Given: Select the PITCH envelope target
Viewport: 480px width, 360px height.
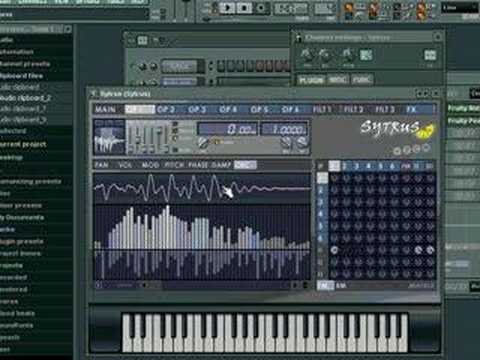Looking at the screenshot, I should [x=174, y=165].
